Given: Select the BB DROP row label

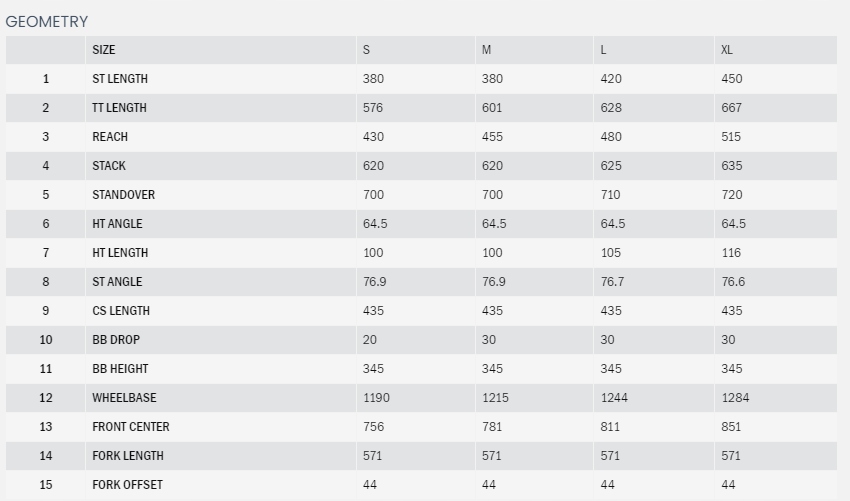Looking at the screenshot, I should (116, 340).
